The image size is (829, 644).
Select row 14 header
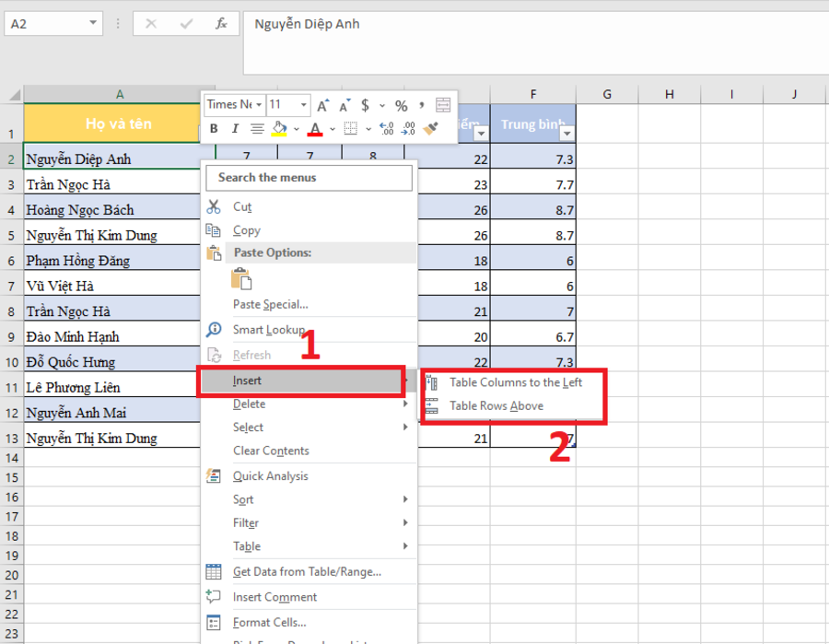(x=12, y=458)
